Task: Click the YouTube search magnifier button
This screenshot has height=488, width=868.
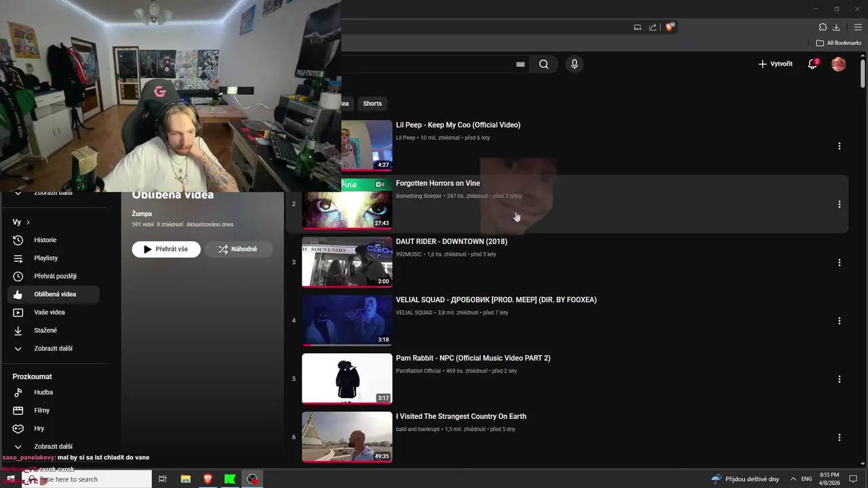Action: click(544, 64)
